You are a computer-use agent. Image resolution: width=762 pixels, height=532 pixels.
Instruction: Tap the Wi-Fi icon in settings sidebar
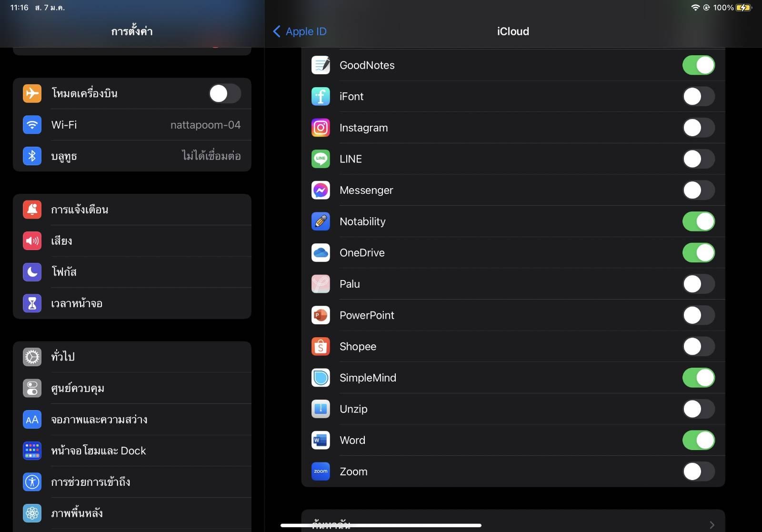pos(32,125)
